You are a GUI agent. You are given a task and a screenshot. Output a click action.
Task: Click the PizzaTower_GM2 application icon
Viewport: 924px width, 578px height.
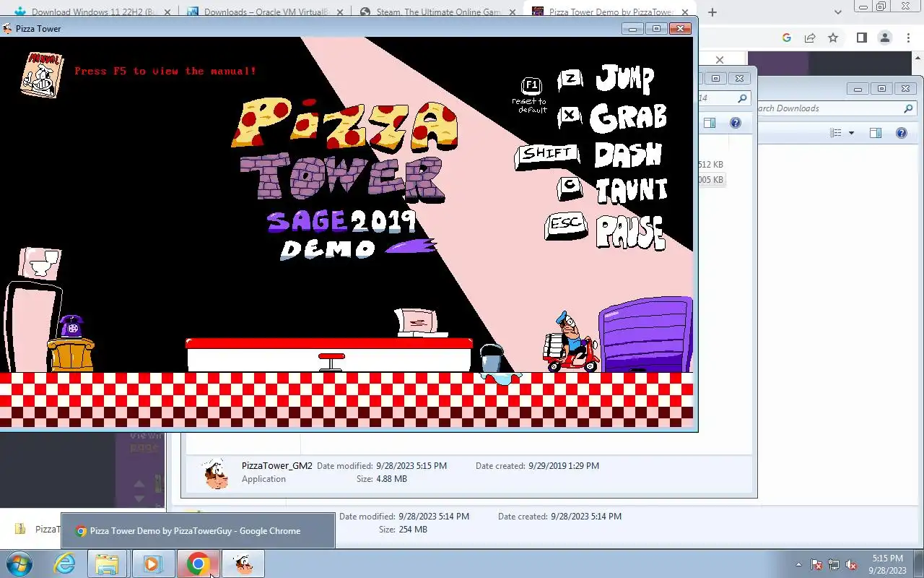tap(216, 474)
